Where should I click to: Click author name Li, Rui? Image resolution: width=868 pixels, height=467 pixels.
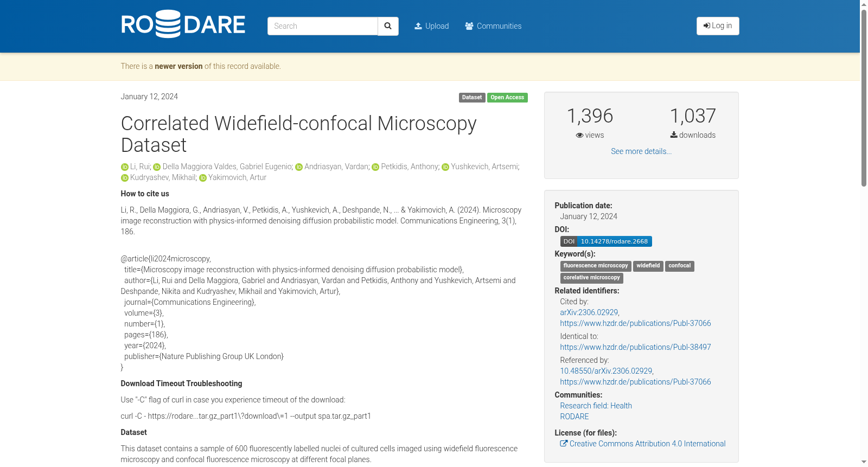139,167
